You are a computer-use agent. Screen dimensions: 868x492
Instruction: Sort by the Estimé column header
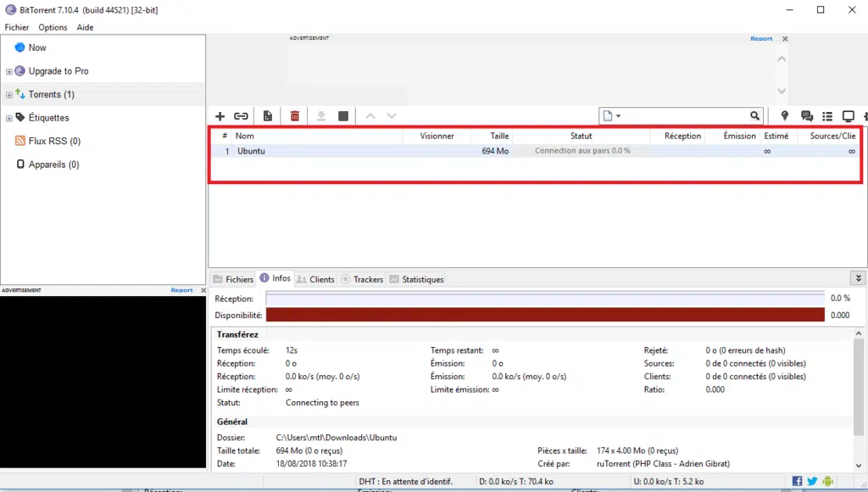pyautogui.click(x=776, y=136)
